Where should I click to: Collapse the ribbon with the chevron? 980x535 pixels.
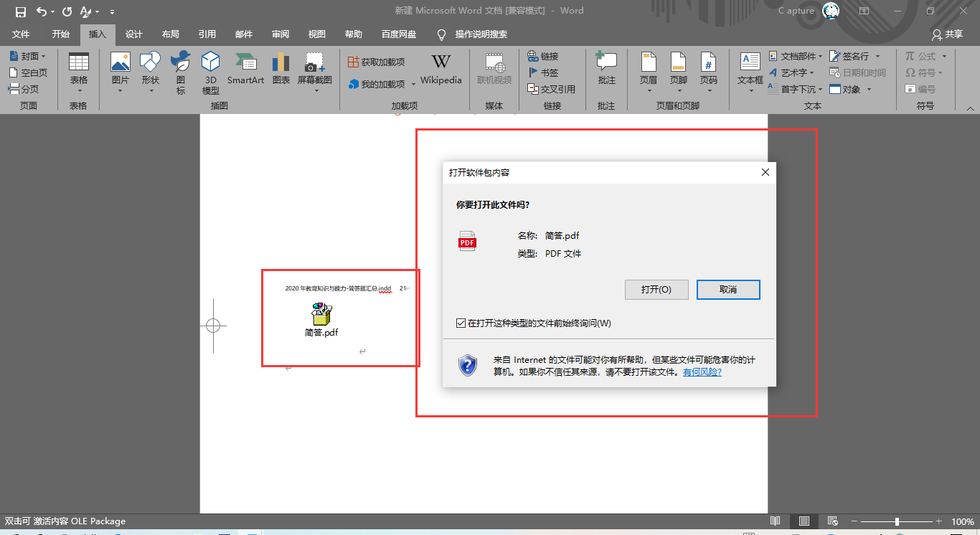tap(970, 108)
